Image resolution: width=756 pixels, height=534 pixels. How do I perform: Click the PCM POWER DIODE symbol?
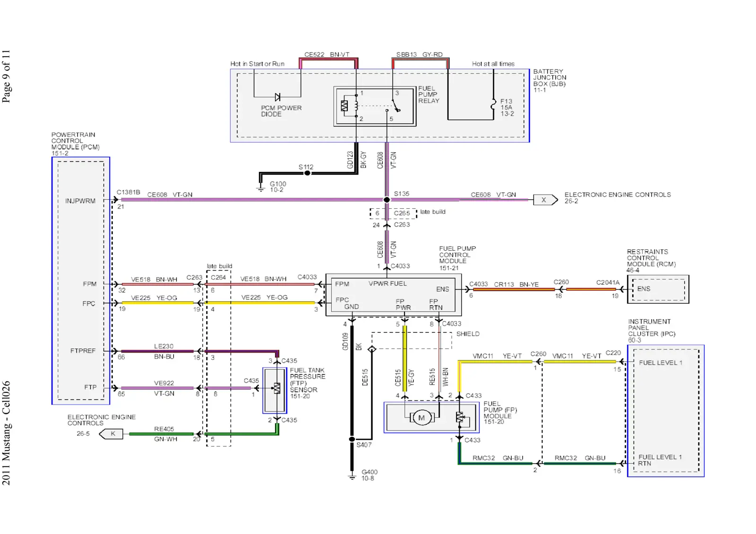pos(277,97)
